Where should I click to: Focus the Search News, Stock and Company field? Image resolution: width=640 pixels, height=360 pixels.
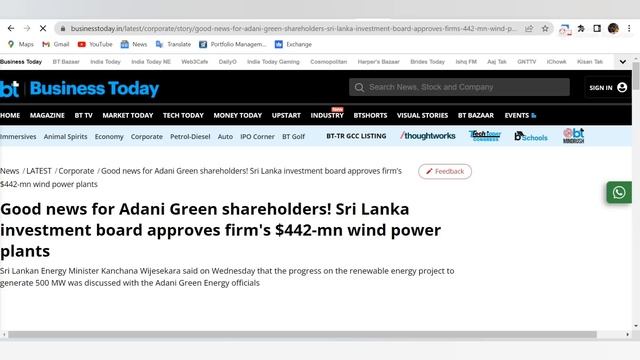coord(459,87)
